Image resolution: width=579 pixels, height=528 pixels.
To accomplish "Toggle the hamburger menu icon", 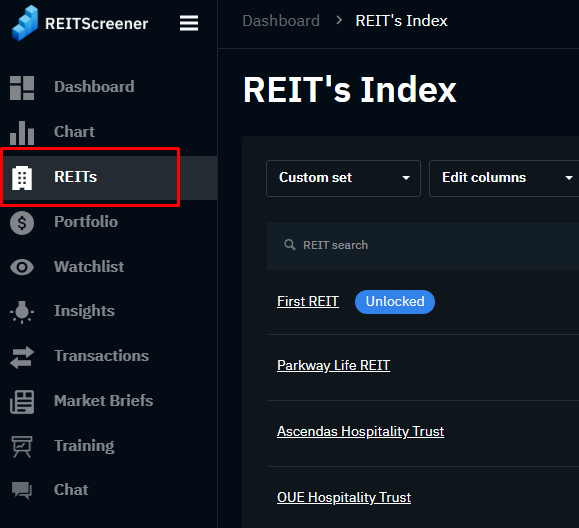I will click(189, 23).
